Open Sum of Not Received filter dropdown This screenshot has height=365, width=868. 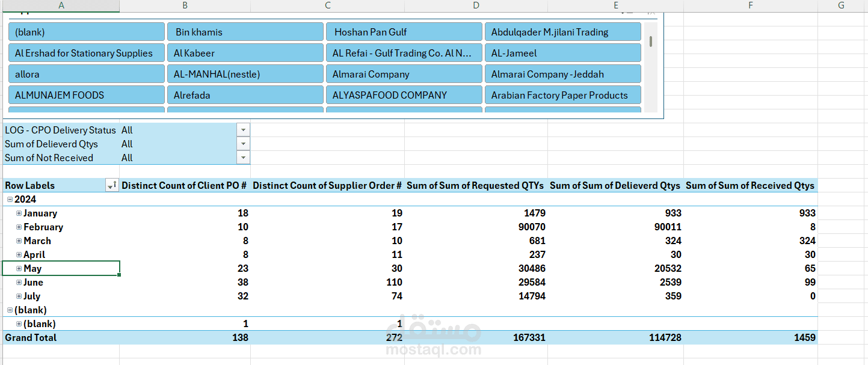pos(243,158)
